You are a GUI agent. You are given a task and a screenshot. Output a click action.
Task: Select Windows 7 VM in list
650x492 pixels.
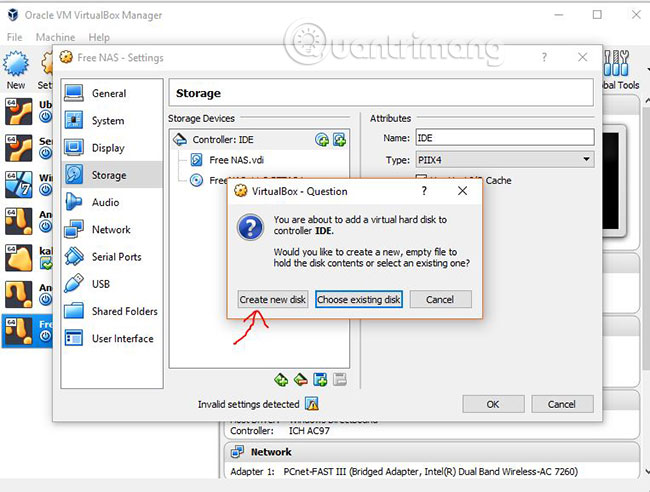(28, 184)
